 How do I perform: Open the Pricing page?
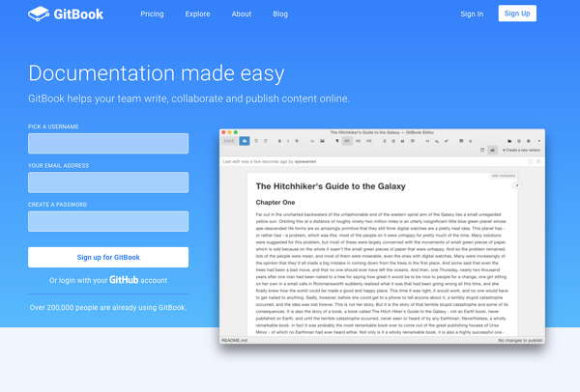coord(152,14)
